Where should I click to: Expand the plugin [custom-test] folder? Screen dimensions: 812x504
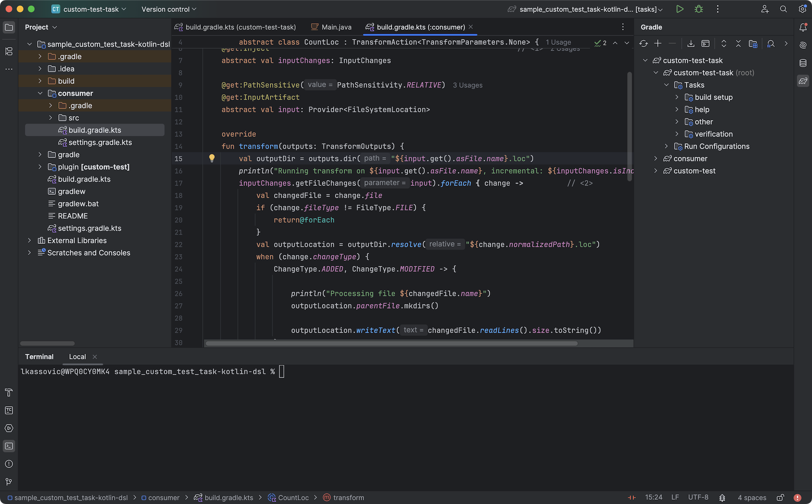pyautogui.click(x=40, y=167)
